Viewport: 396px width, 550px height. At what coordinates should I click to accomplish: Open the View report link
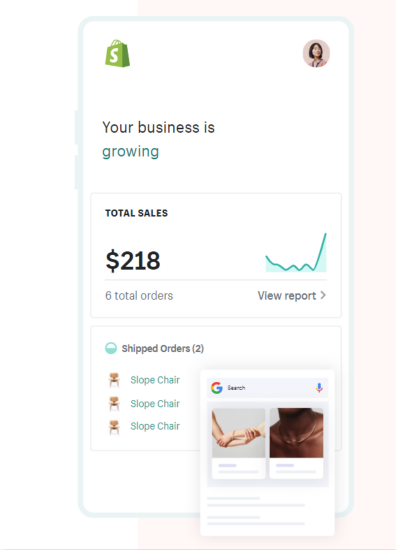tap(292, 296)
